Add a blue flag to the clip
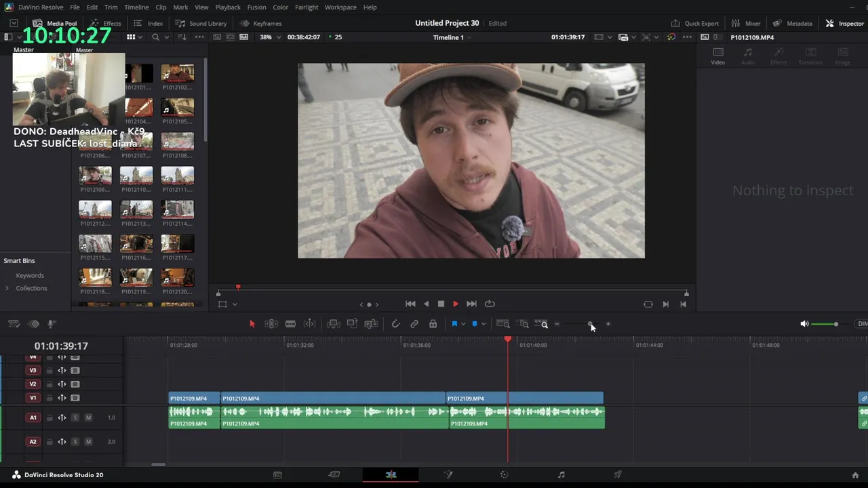The height and width of the screenshot is (488, 868). tap(454, 324)
